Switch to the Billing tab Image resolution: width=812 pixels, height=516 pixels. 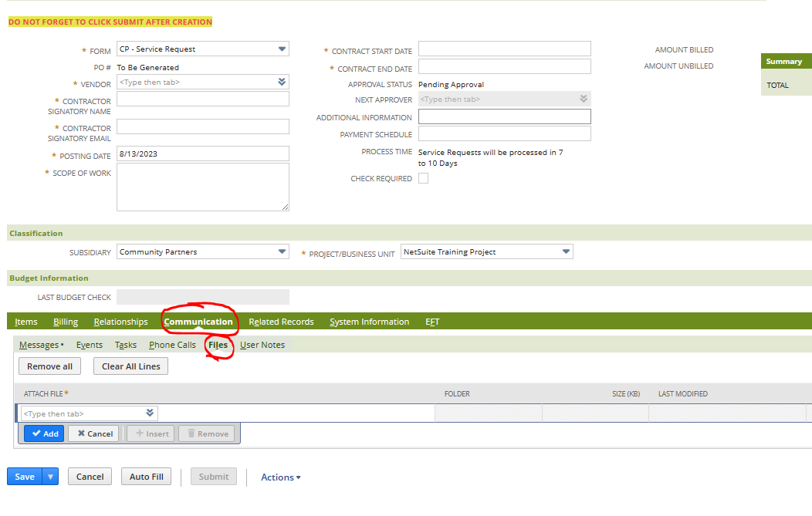tap(66, 322)
